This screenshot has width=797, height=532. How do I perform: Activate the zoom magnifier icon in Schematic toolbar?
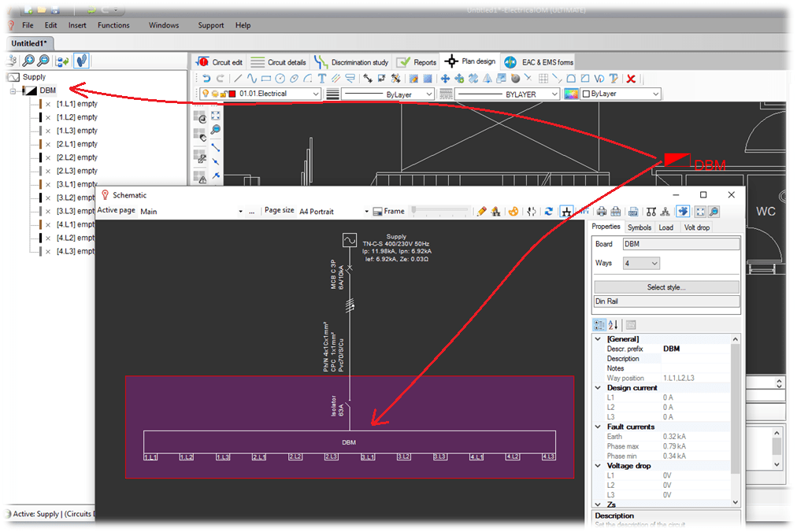(714, 211)
